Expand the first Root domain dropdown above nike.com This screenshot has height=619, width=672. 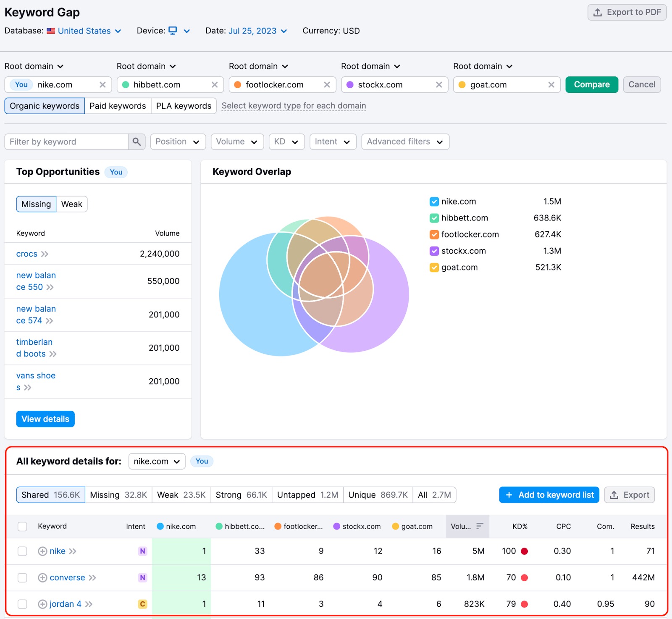coord(34,66)
